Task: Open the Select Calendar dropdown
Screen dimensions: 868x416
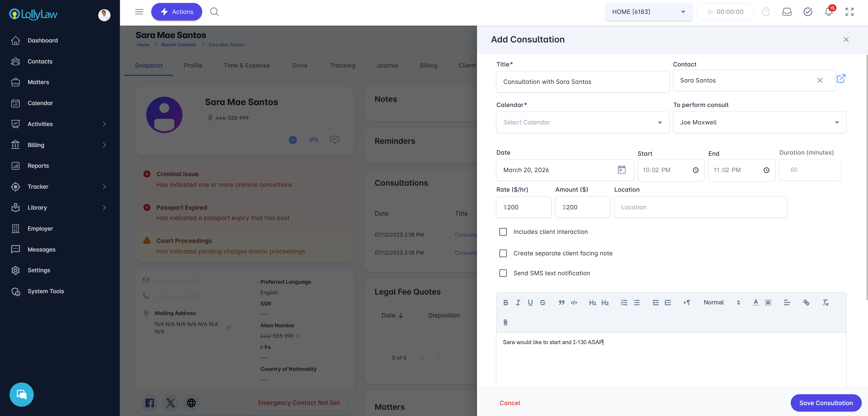Action: [583, 122]
